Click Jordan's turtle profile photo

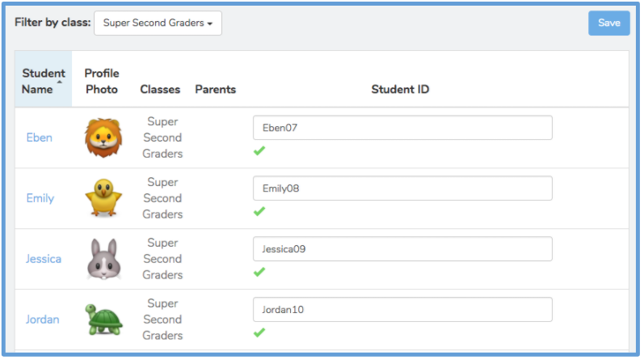point(104,320)
